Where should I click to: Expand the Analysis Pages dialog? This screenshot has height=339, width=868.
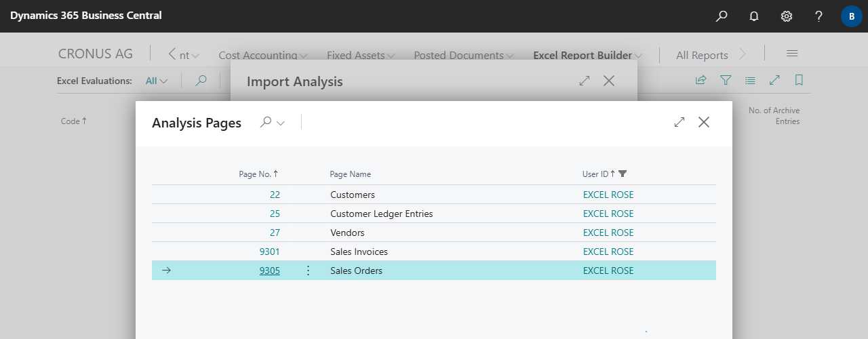[x=679, y=122]
